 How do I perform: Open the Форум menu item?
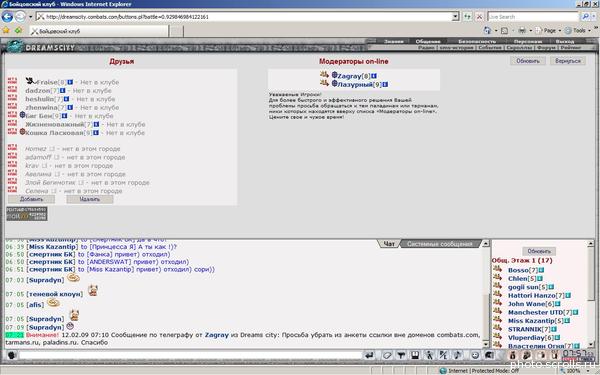coord(546,48)
